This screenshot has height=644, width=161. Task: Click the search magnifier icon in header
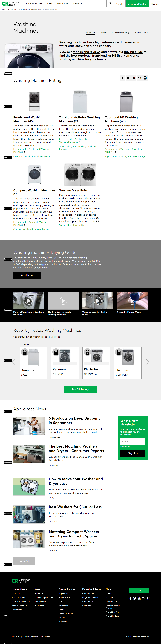point(110,4)
